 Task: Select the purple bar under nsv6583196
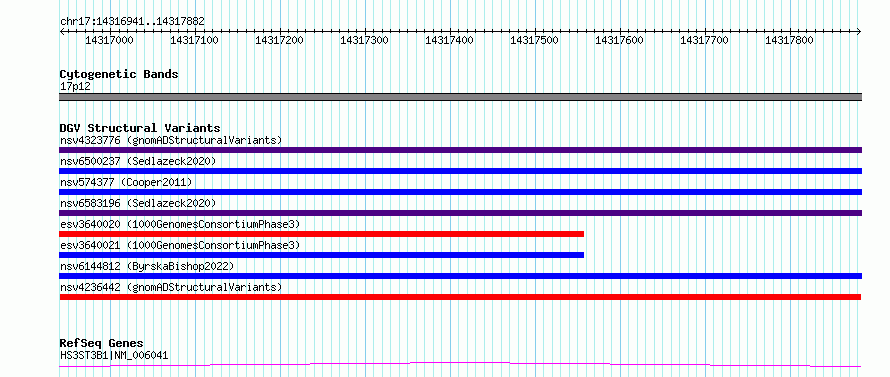[x=460, y=213]
